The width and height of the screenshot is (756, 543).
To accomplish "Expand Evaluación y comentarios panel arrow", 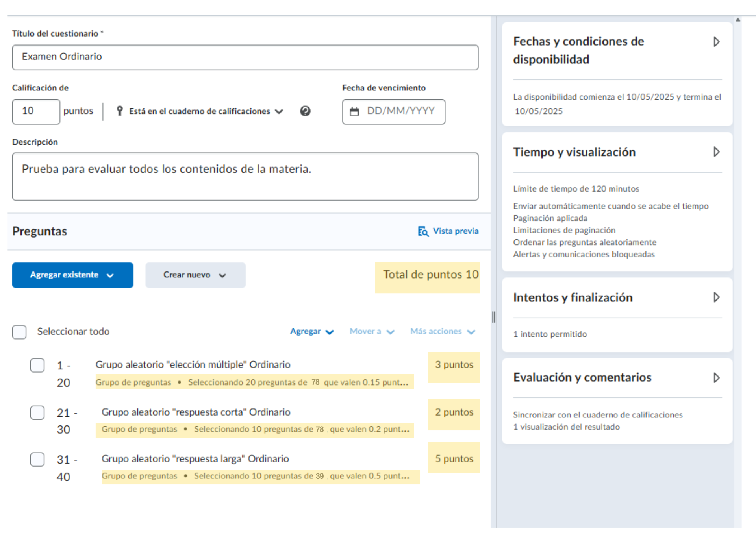I will click(716, 378).
